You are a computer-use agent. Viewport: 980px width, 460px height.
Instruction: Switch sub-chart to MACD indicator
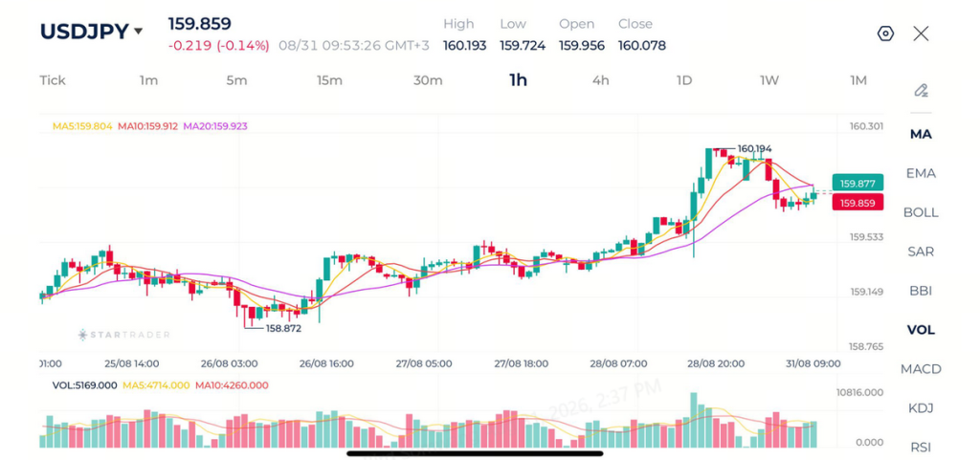coord(921,369)
